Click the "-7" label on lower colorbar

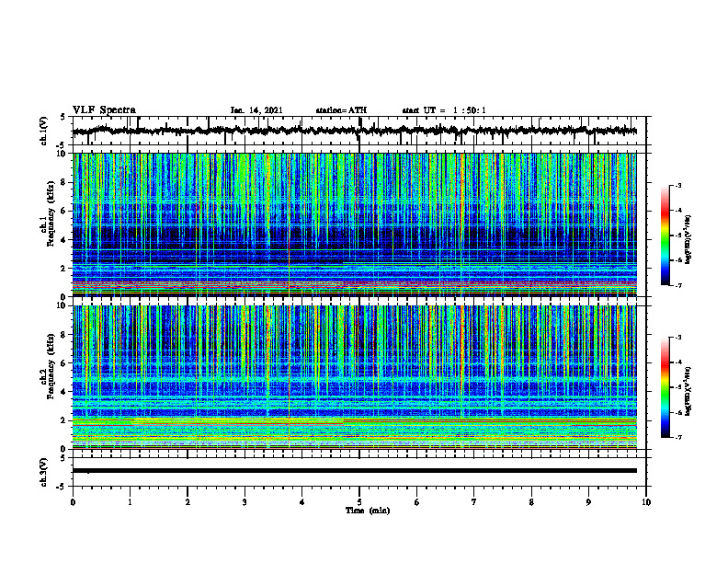pos(677,438)
